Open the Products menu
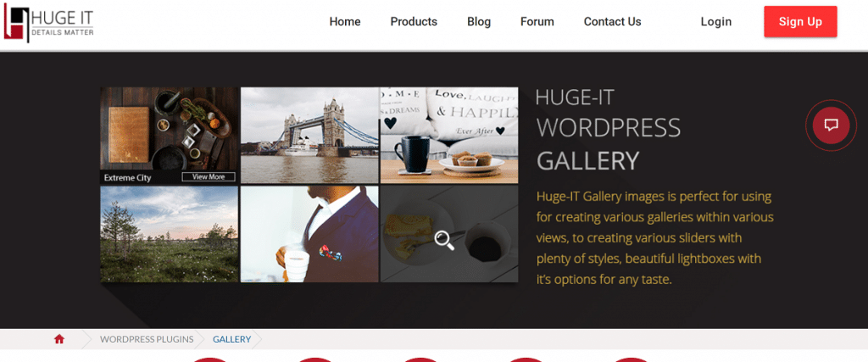The width and height of the screenshot is (868, 362). (414, 21)
